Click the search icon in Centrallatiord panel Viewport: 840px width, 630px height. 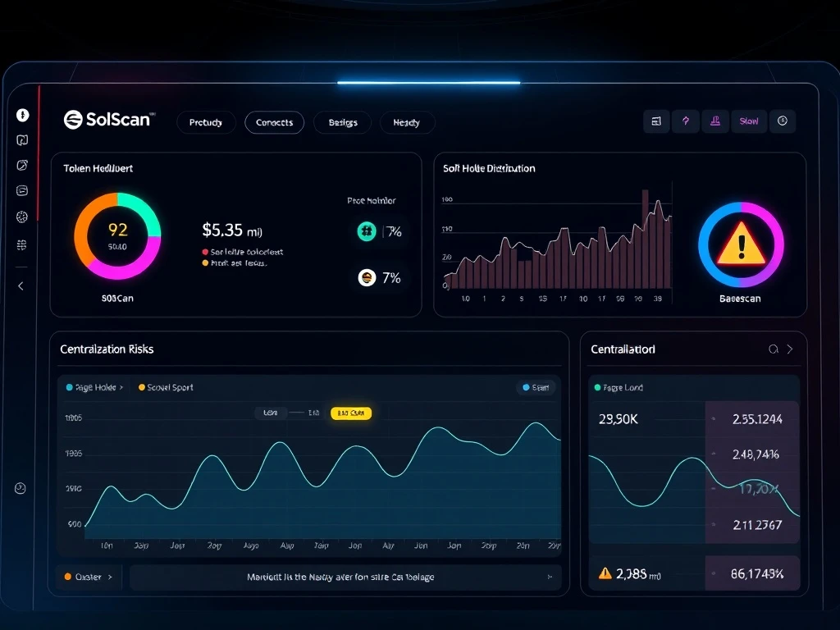click(774, 349)
